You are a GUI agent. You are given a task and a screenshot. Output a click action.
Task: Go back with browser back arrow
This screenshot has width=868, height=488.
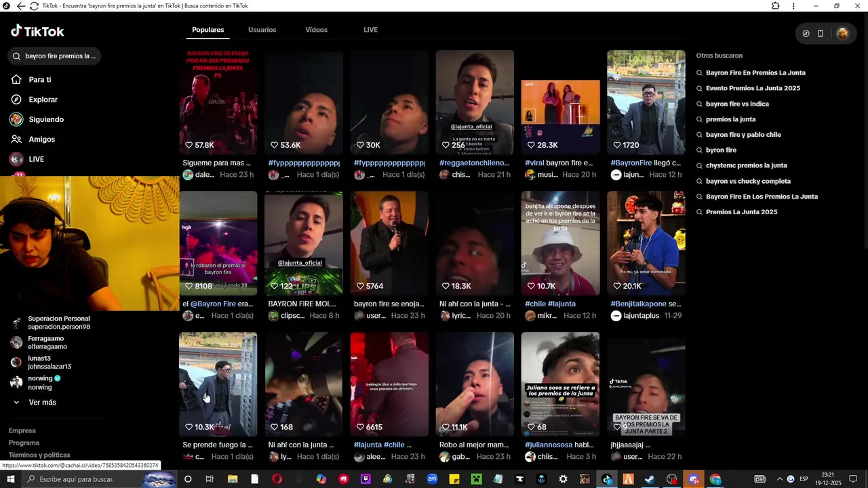[x=21, y=6]
